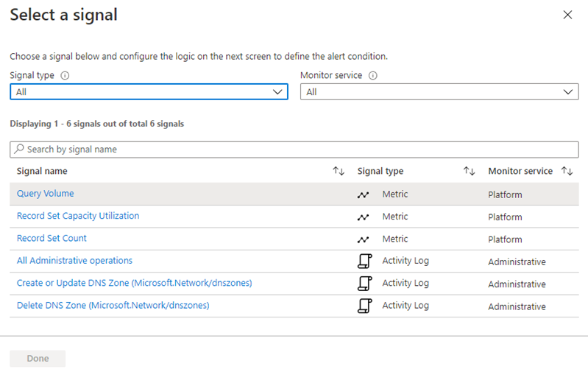Open the Signal type dropdown

[x=148, y=92]
